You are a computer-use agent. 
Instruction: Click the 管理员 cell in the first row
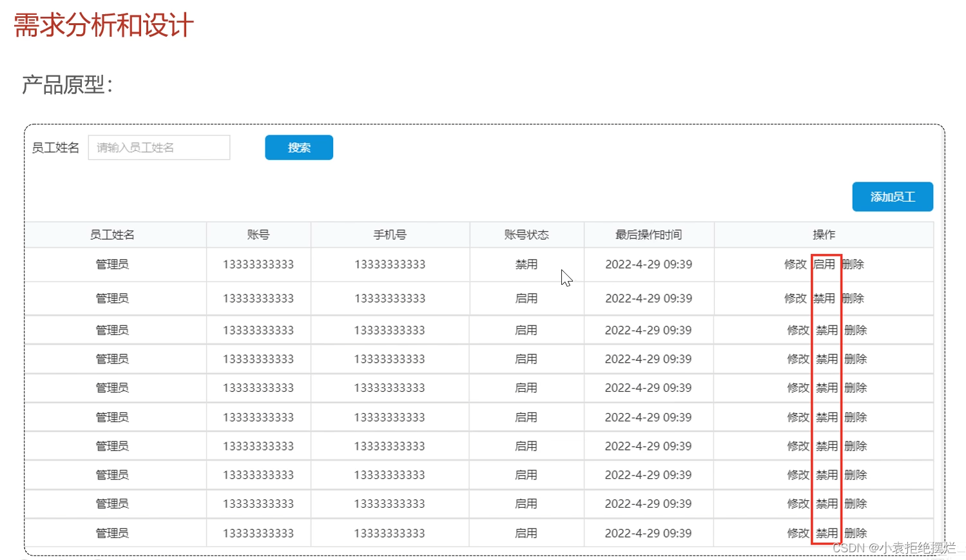pos(111,264)
